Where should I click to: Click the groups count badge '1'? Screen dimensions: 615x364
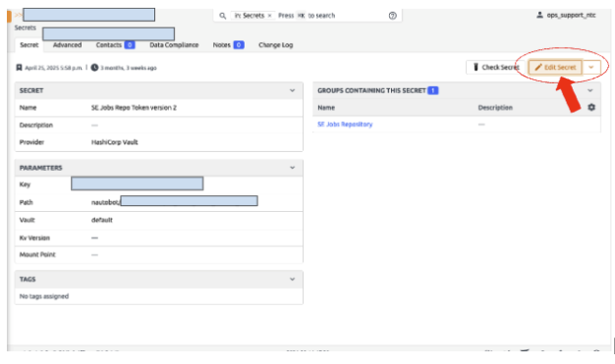pos(433,90)
